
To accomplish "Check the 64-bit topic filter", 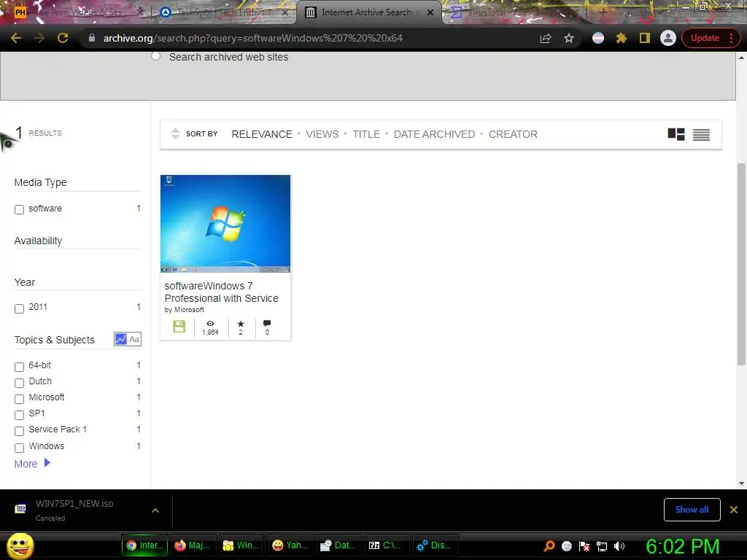I will pyautogui.click(x=20, y=367).
